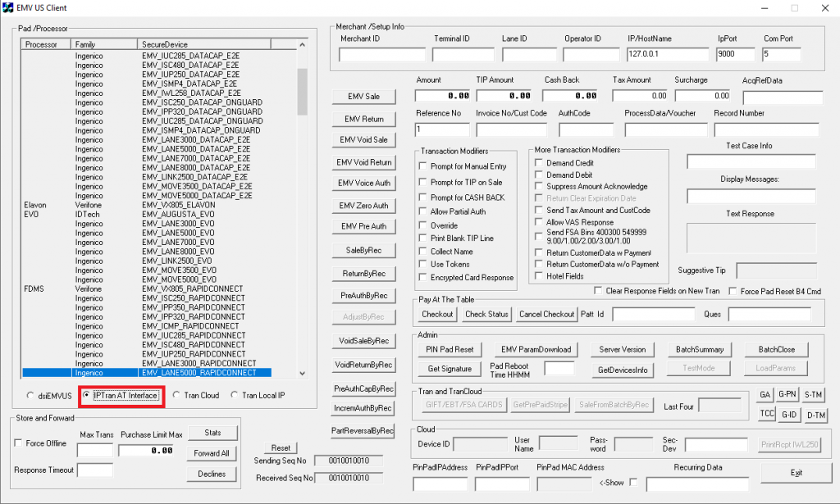Click the PIN Pad Reset button
This screenshot has width=840, height=504.
[450, 350]
